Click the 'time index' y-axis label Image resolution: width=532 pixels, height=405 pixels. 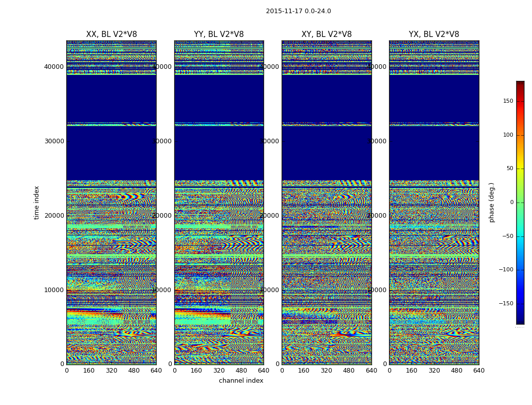[x=36, y=202]
